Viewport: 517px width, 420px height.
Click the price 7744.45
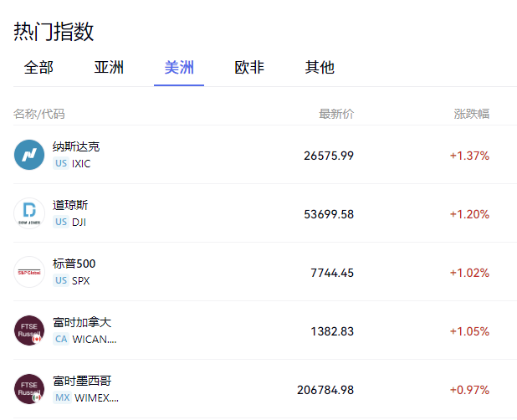[332, 273]
